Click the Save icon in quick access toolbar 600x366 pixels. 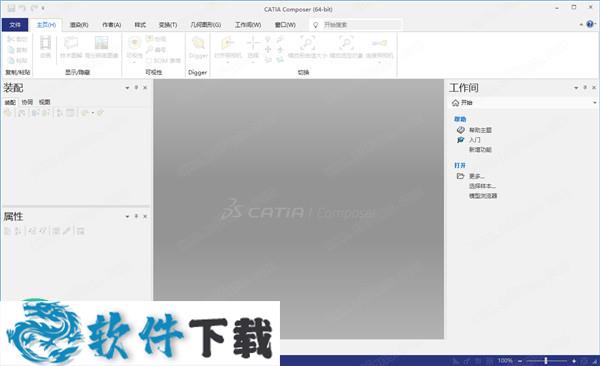click(x=11, y=8)
